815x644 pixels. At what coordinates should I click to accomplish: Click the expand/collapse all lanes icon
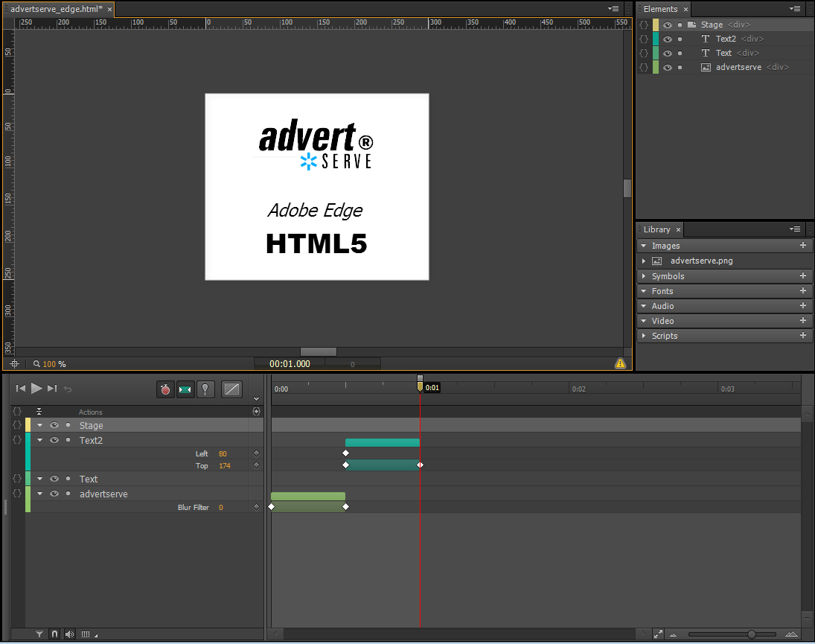[x=39, y=412]
